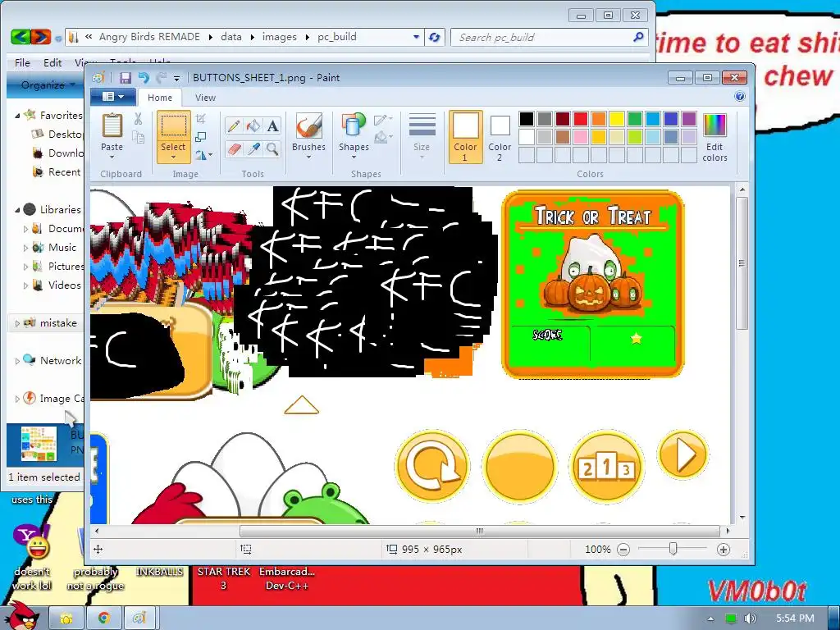
Task: Expand the Music library node
Action: (25, 248)
